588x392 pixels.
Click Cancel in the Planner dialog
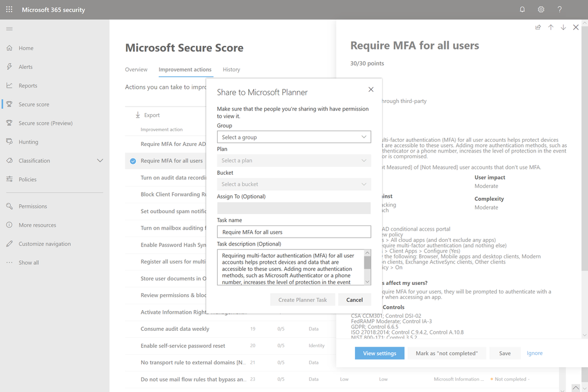click(354, 300)
